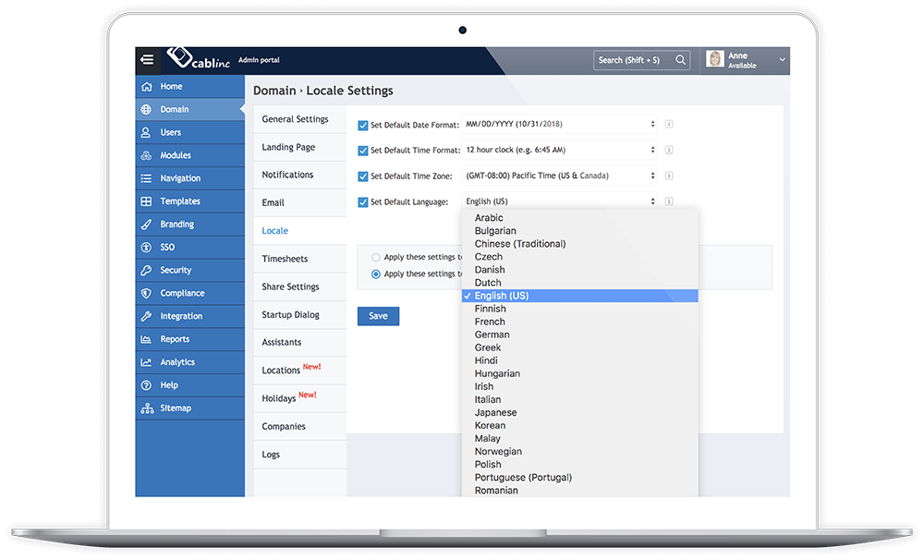Open Anne's account menu
Screen dimensions: 924x560
click(745, 58)
